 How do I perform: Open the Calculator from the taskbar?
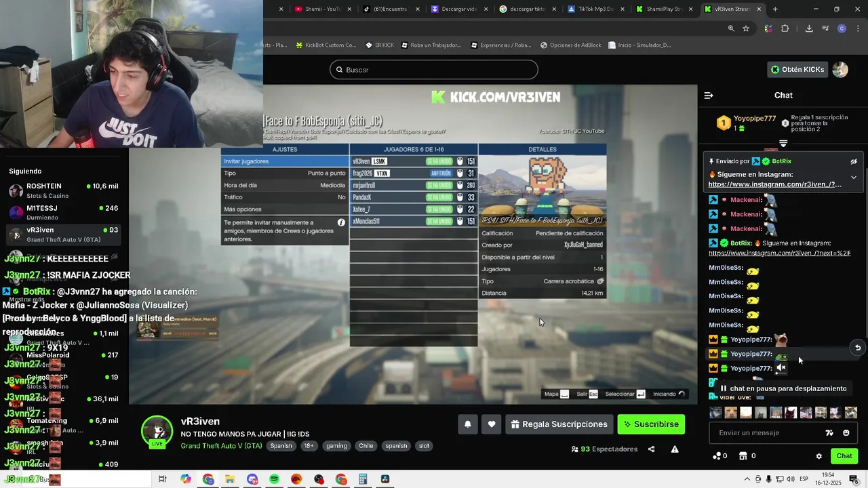363,479
